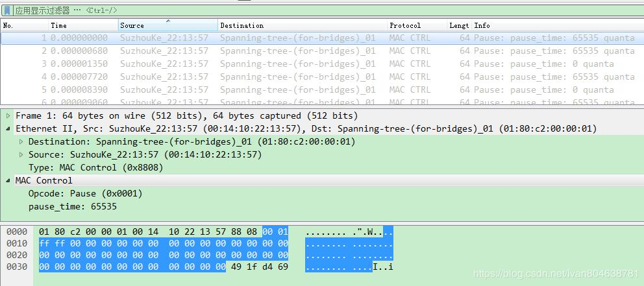Click hex offset 0010 row label
This screenshot has width=644, height=286.
16,243
